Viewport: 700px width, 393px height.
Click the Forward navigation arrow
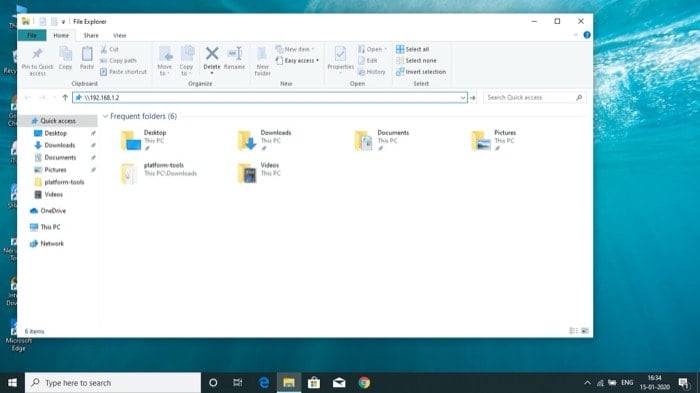pos(42,97)
